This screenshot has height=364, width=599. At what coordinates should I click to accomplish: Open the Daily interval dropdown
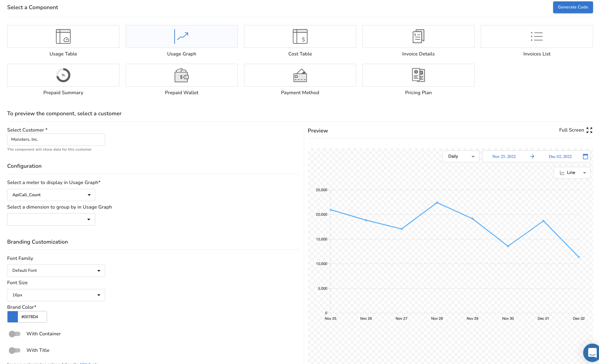tap(461, 157)
